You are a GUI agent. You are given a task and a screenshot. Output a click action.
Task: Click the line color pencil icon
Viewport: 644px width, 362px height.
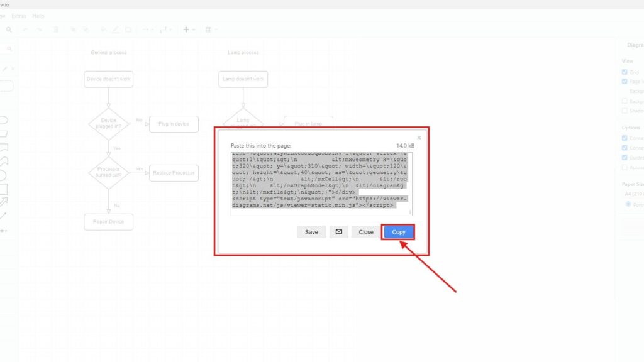(115, 30)
